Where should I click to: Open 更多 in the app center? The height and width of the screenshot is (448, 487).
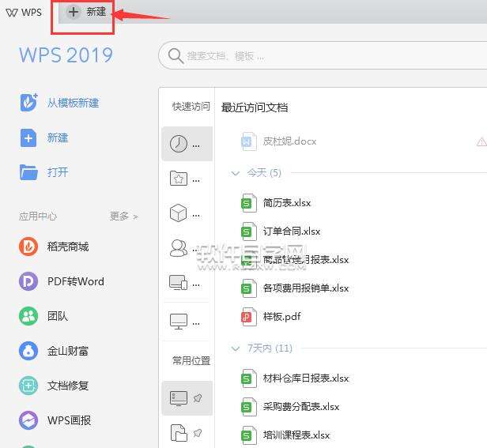[123, 216]
